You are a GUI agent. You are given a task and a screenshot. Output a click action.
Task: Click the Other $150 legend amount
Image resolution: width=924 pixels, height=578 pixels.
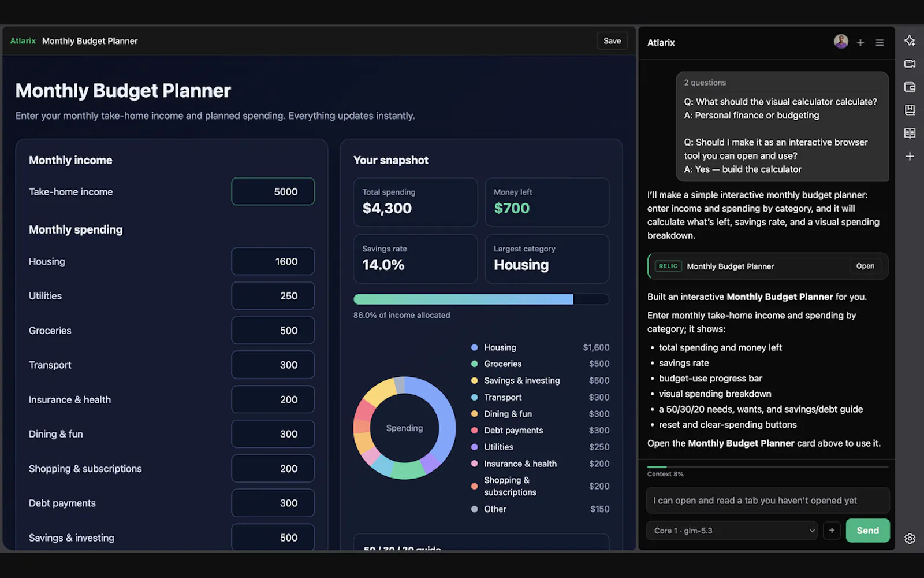pyautogui.click(x=599, y=509)
